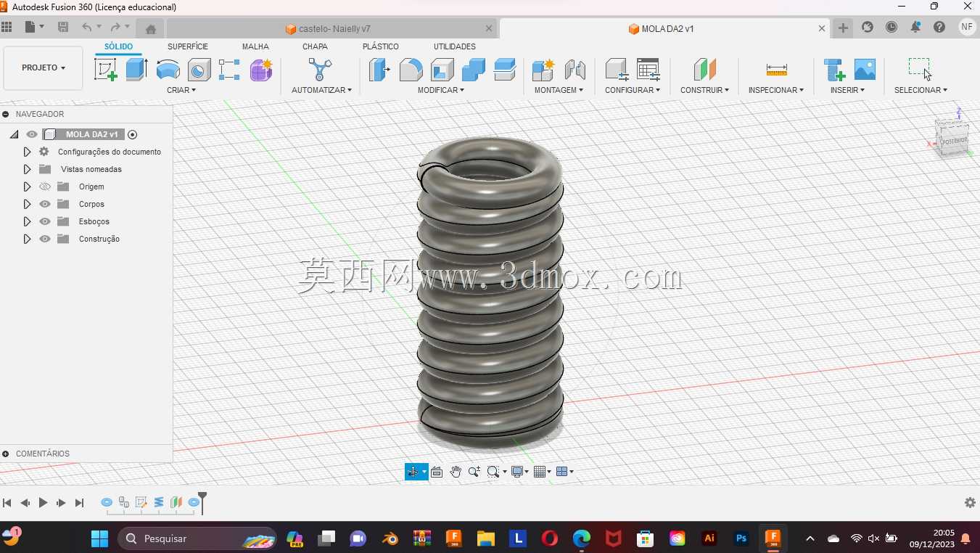980x553 pixels.
Task: Select the construction plane feature in timeline
Action: [176, 502]
